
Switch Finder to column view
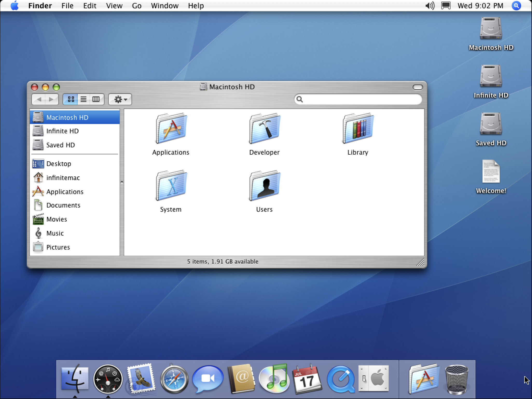point(96,99)
